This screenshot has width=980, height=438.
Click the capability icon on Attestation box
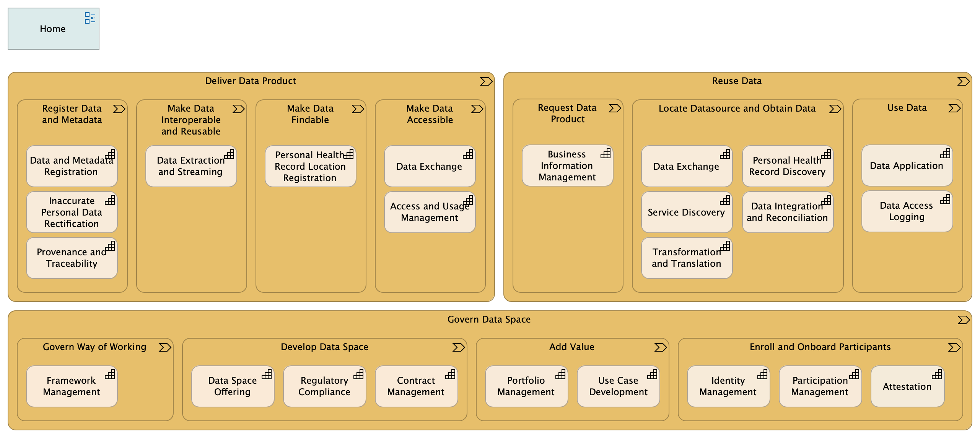(x=937, y=375)
